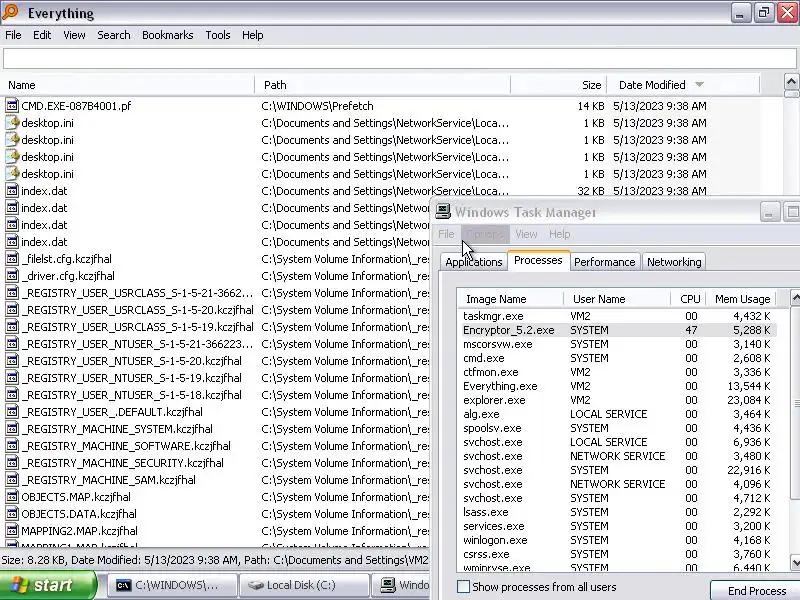Viewport: 800px width, 600px height.
Task: Select the Encryptor_5.2.exe process row
Action: click(x=617, y=330)
